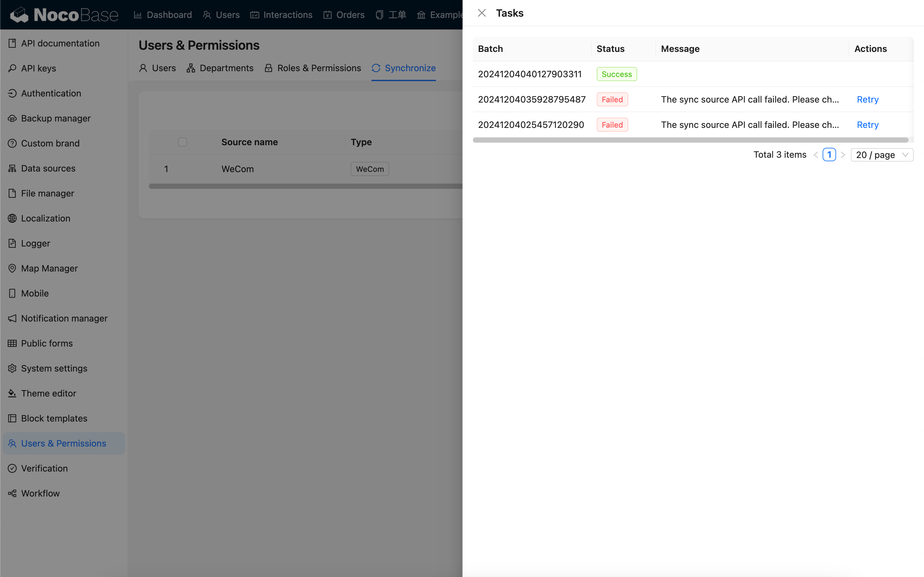Click the API keys key icon
The height and width of the screenshot is (577, 924).
point(12,68)
